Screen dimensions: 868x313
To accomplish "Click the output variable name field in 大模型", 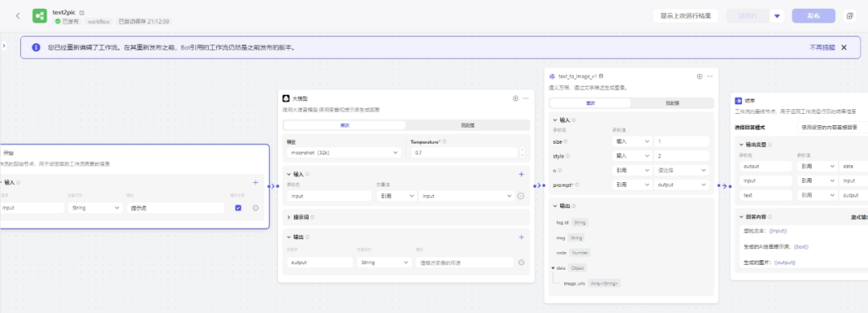I will pyautogui.click(x=320, y=262).
